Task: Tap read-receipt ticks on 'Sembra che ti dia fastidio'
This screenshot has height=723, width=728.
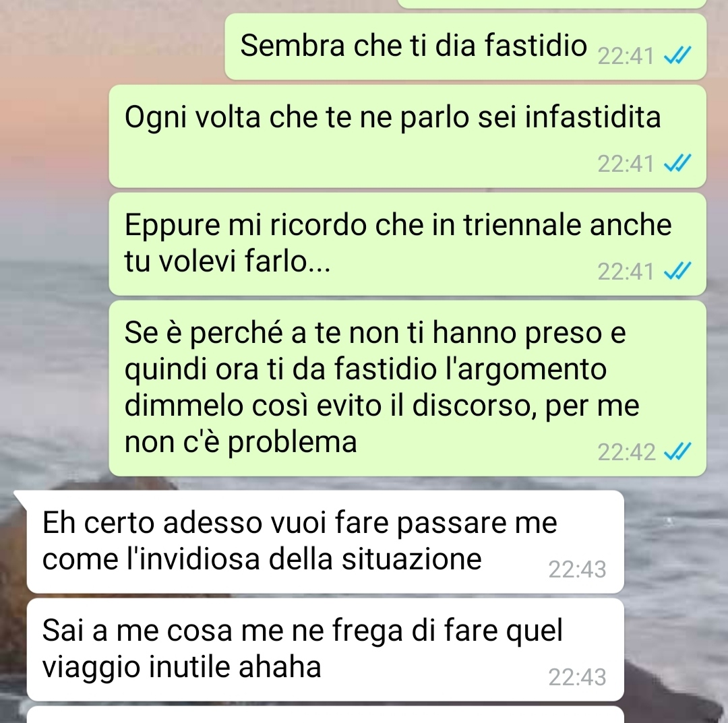Action: click(677, 56)
